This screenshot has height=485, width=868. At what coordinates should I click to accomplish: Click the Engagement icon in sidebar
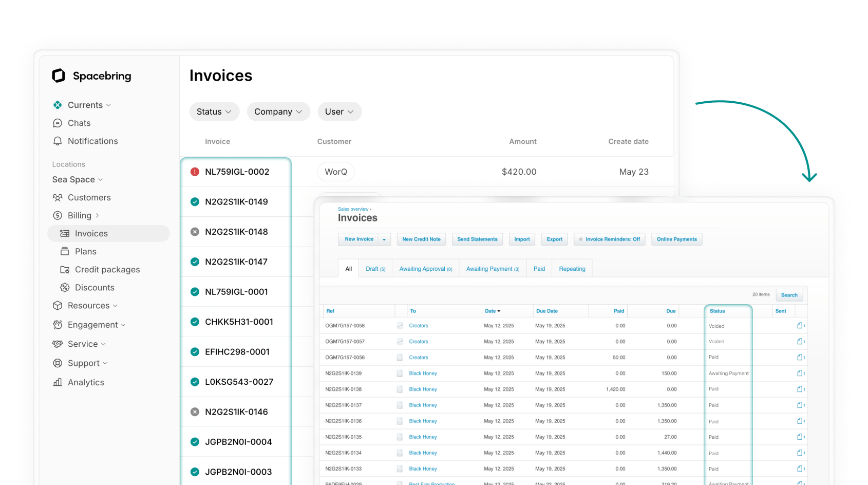[58, 325]
